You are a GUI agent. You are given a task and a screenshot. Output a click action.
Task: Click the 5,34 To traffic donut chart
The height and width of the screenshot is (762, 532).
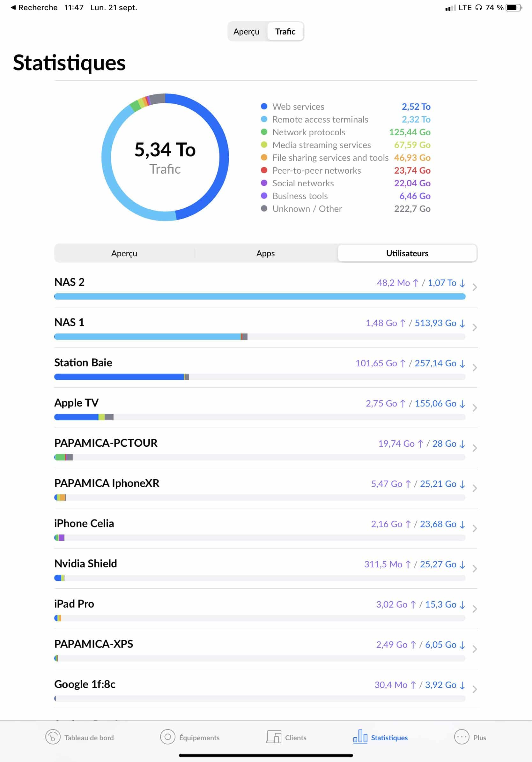(165, 157)
